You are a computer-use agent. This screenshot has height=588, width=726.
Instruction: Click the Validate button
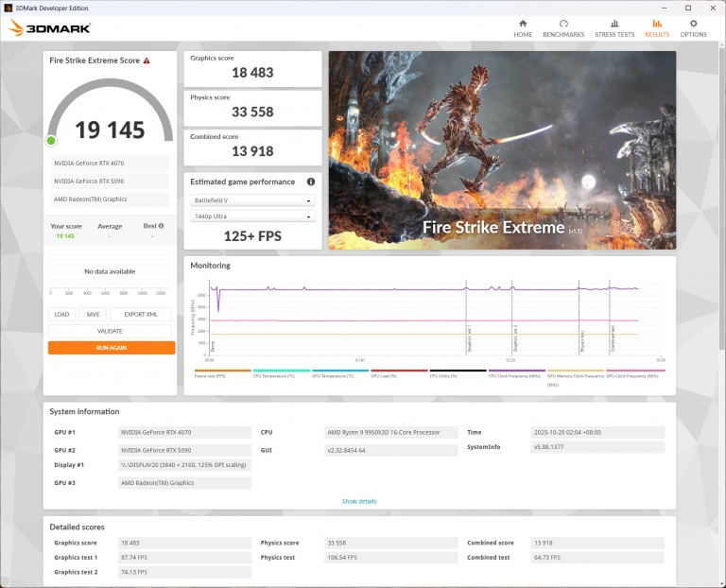click(x=111, y=331)
